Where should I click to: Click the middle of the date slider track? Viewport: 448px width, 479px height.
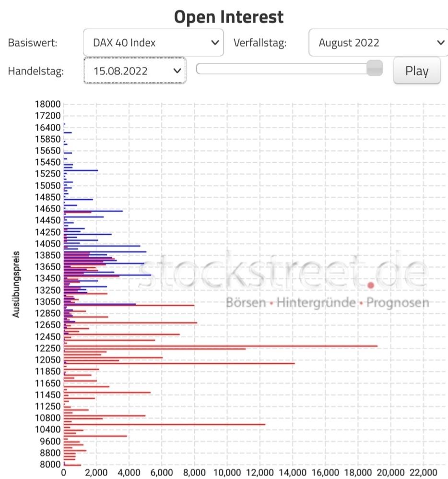[288, 70]
